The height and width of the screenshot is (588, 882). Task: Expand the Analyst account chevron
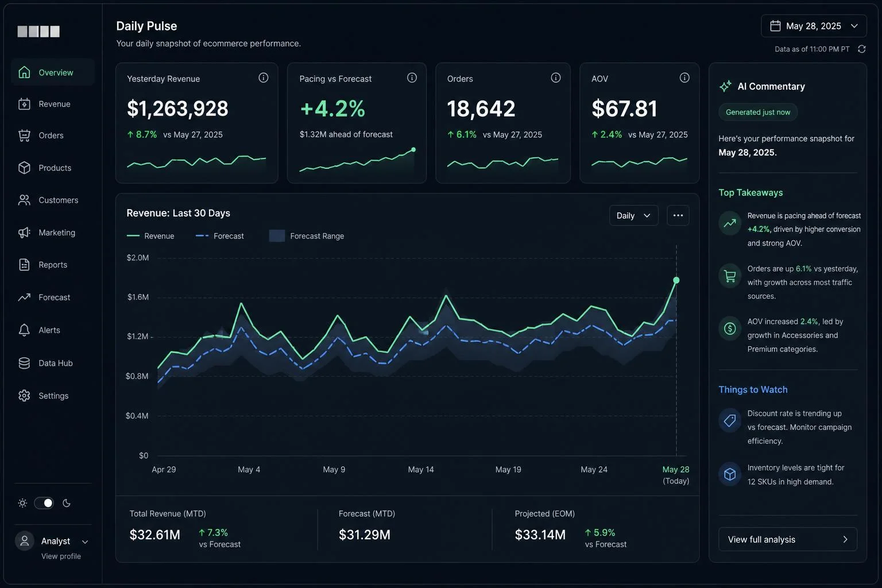click(85, 542)
